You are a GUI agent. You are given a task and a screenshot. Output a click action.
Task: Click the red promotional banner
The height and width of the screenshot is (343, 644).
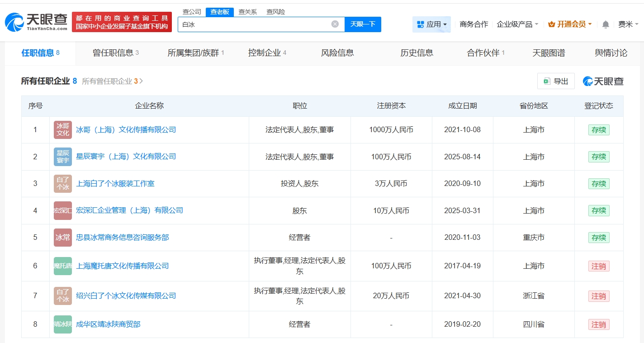pos(122,22)
